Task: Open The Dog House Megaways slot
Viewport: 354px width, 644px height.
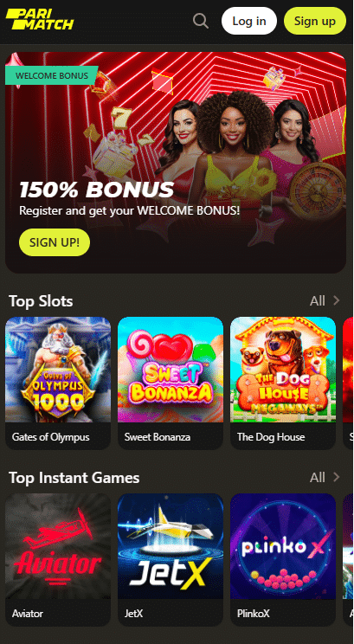Action: 283,370
